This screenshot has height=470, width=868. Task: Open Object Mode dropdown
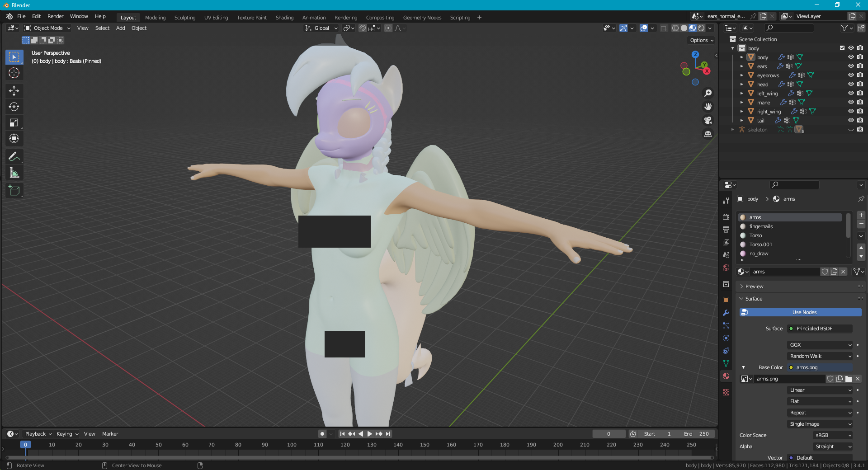click(47, 28)
